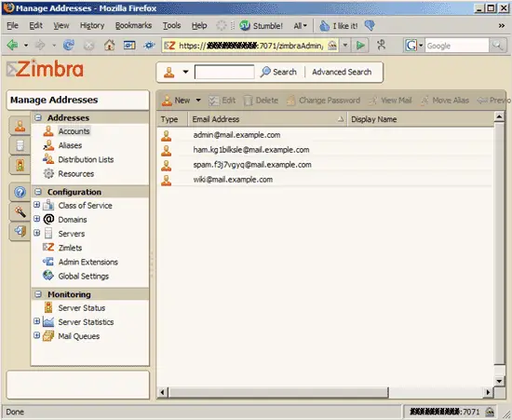Open the Edit menu
The height and width of the screenshot is (420, 512).
[x=36, y=25]
